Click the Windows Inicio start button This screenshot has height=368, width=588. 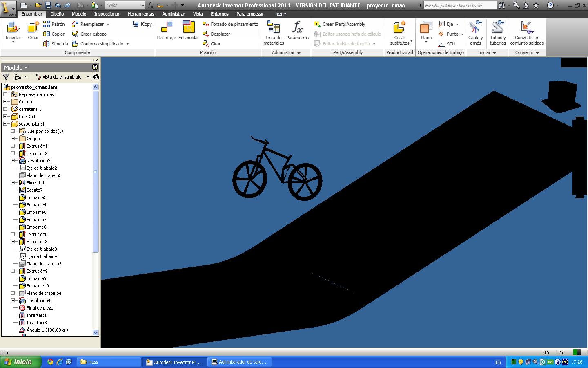point(21,362)
